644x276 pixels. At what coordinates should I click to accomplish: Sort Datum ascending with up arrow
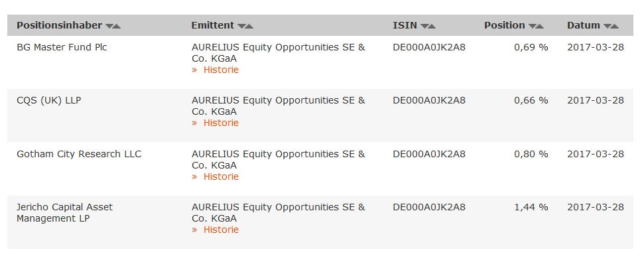pyautogui.click(x=614, y=26)
